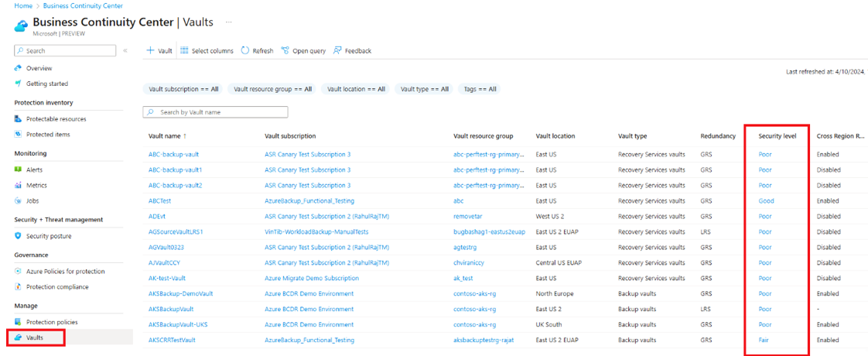
Task: Click the Business Continuity Center cloud logo
Action: (21, 25)
